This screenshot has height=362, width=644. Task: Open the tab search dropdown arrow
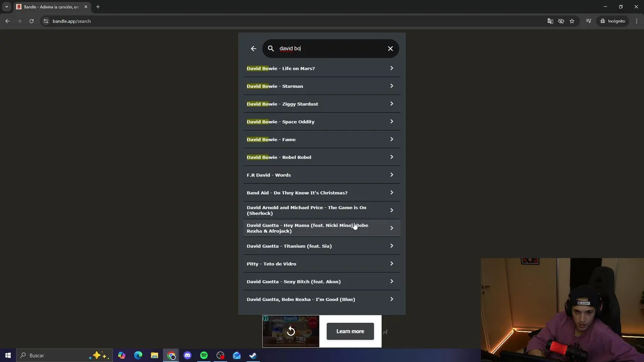point(7,7)
